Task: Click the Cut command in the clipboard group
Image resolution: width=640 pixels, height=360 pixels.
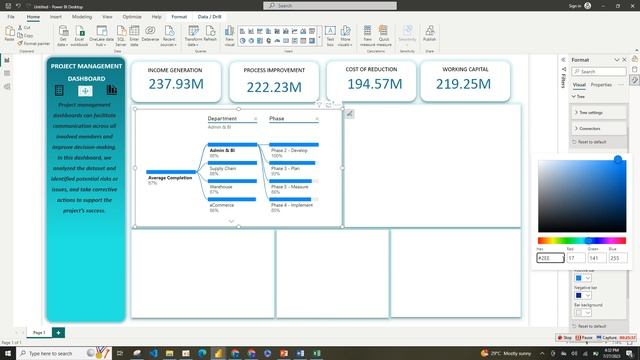Action: tap(24, 27)
